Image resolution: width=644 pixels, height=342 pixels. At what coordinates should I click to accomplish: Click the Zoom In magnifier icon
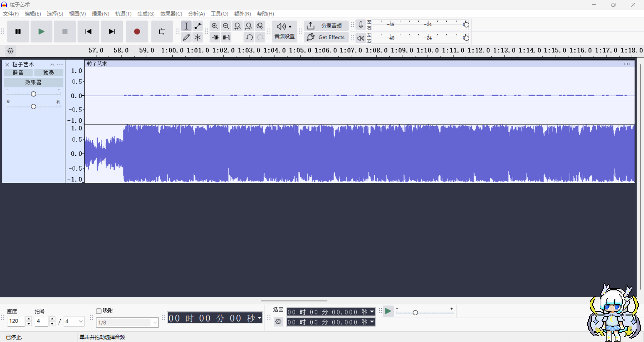point(215,26)
